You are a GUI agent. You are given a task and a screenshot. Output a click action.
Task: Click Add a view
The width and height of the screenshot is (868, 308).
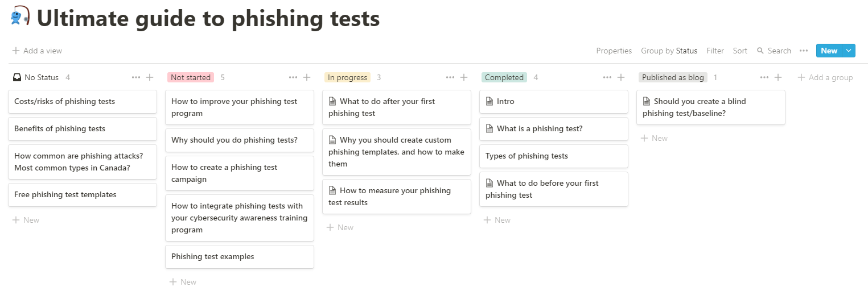[x=37, y=51]
